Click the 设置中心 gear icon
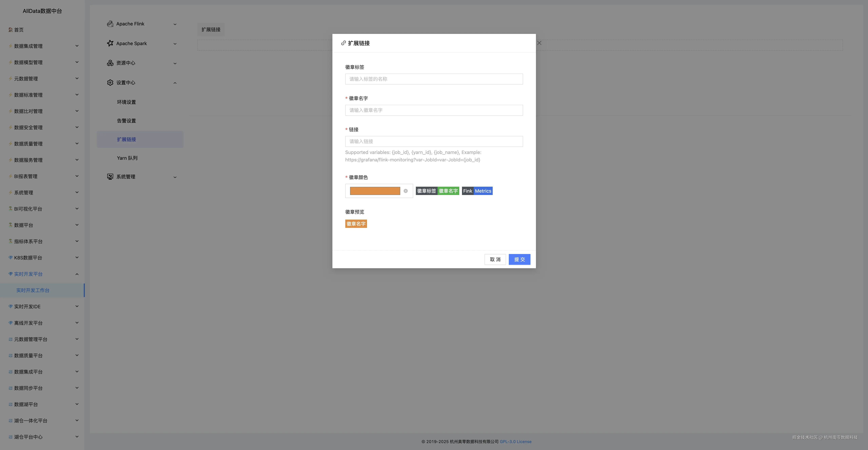The height and width of the screenshot is (450, 868). click(110, 83)
